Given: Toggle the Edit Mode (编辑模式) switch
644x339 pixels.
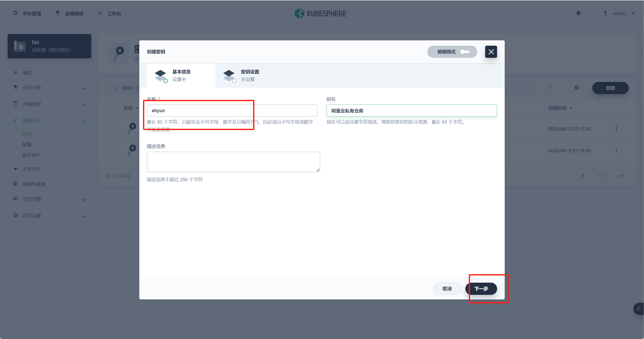Looking at the screenshot, I should point(465,52).
